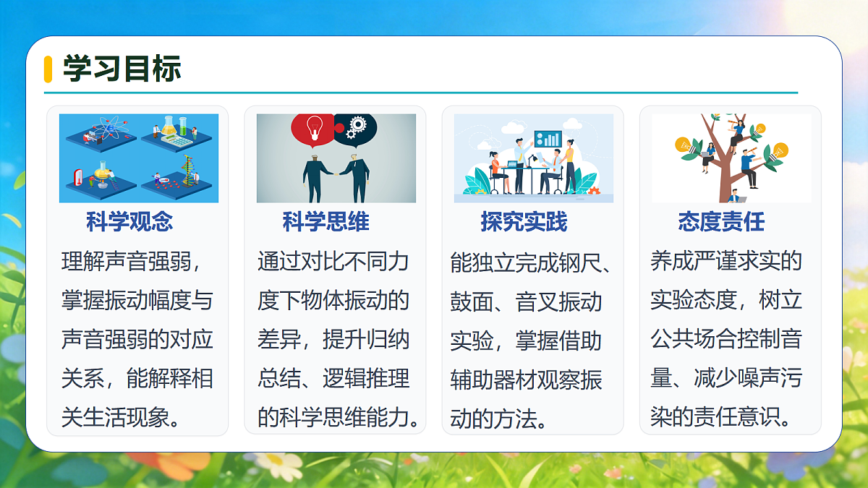The height and width of the screenshot is (488, 868).
Task: Click the line 关生活现象。
Action: pos(121,417)
